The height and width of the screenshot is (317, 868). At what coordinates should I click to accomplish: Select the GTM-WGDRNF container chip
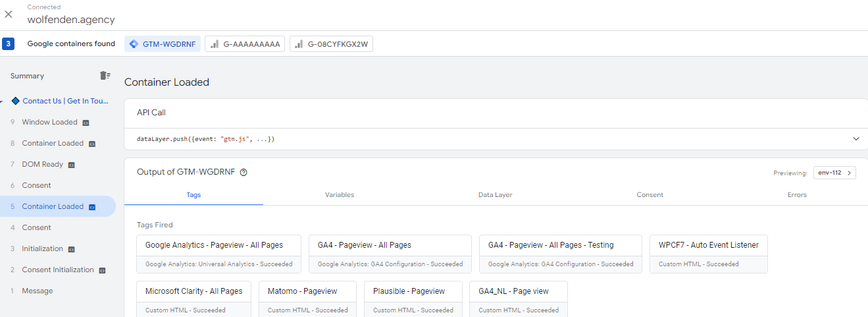coord(163,44)
